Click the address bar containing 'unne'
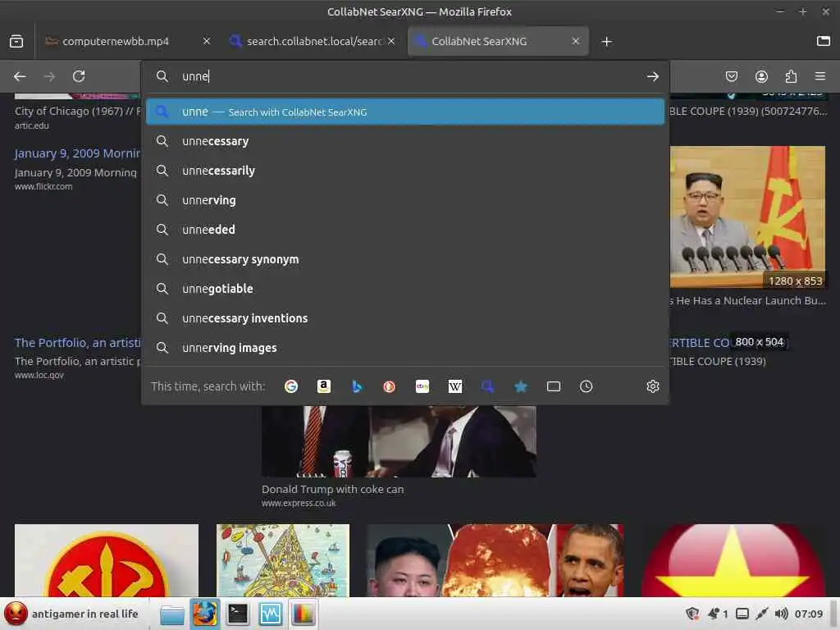 [x=405, y=76]
